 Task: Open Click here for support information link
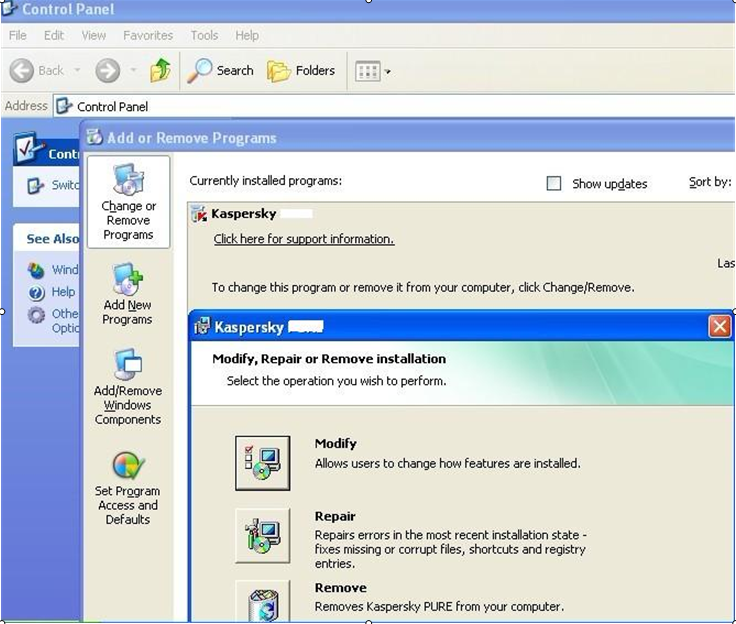pyautogui.click(x=304, y=239)
